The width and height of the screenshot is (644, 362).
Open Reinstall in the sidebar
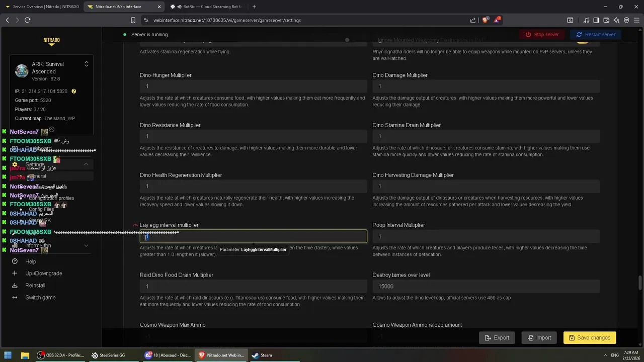[x=35, y=286]
